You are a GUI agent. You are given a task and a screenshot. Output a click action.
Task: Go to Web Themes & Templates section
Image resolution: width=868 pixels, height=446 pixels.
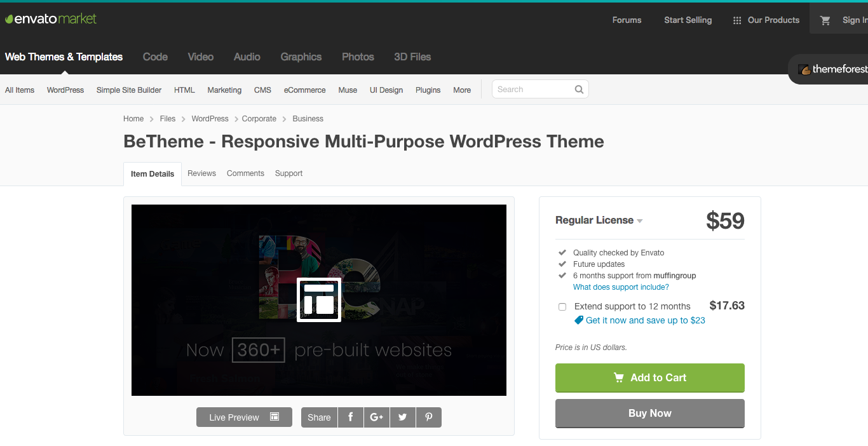tap(64, 57)
